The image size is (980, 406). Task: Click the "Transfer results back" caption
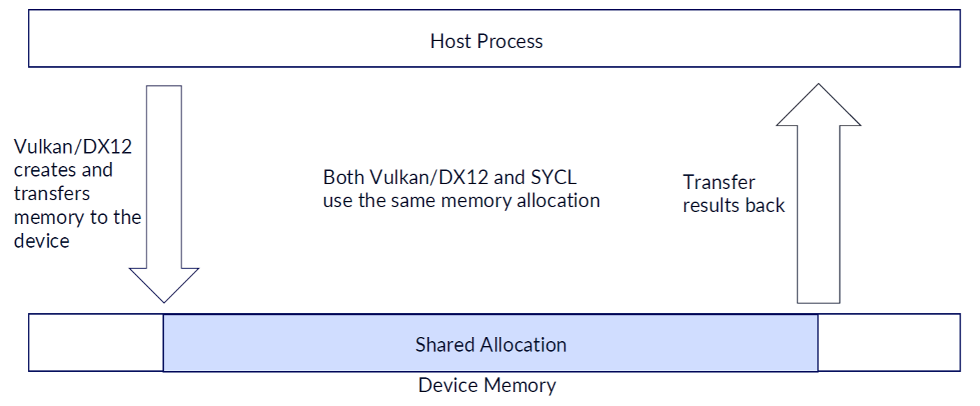tap(733, 193)
